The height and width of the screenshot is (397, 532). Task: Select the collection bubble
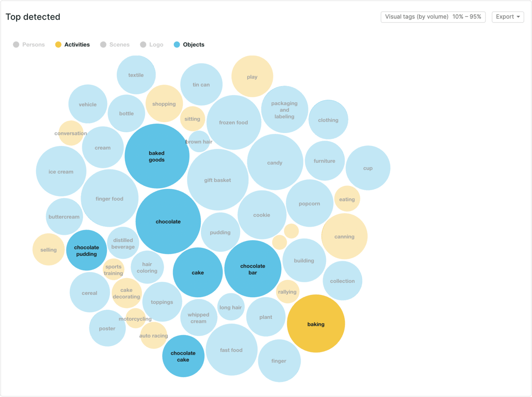click(x=342, y=281)
